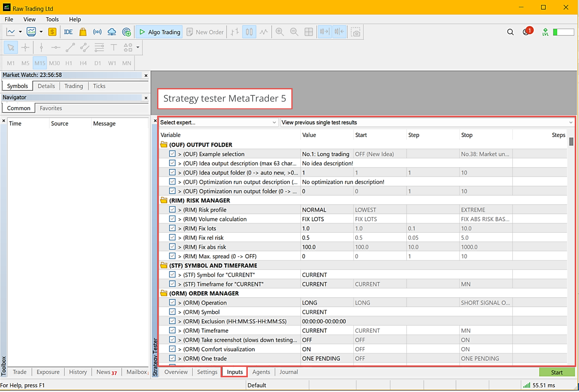The height and width of the screenshot is (392, 579).
Task: Open search magnifier at top right
Action: pos(510,32)
